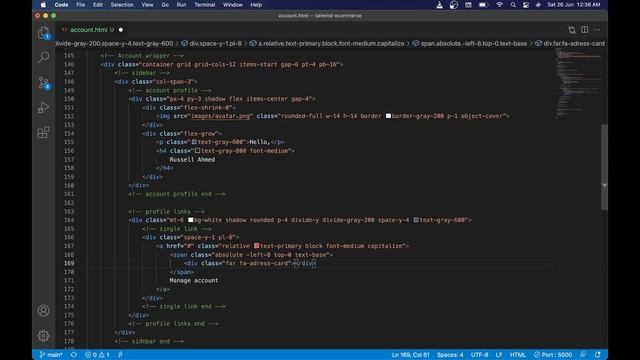Select the account.html editor tab
This screenshot has width=640, height=360.
click(89, 30)
